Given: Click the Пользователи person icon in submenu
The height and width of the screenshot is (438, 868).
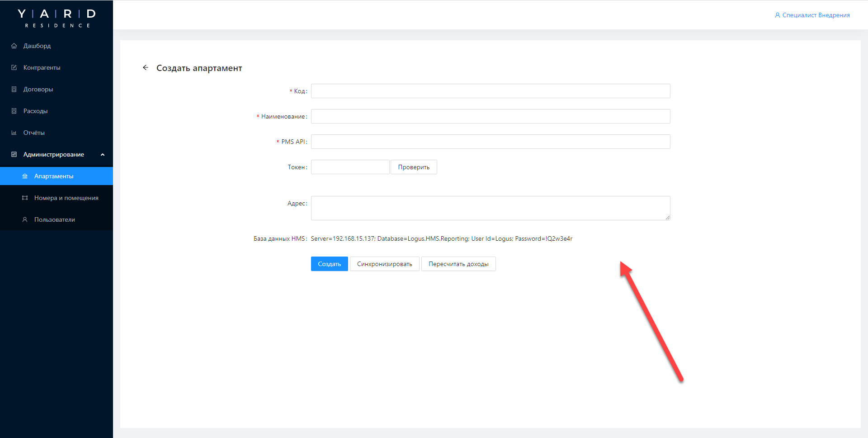Looking at the screenshot, I should (x=25, y=219).
